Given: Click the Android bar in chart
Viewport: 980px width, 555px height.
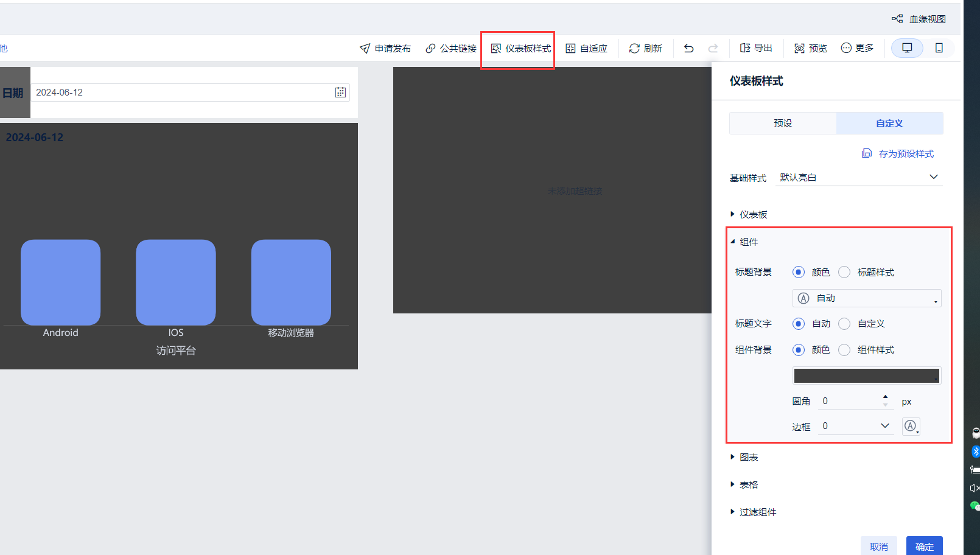Looking at the screenshot, I should 61,282.
